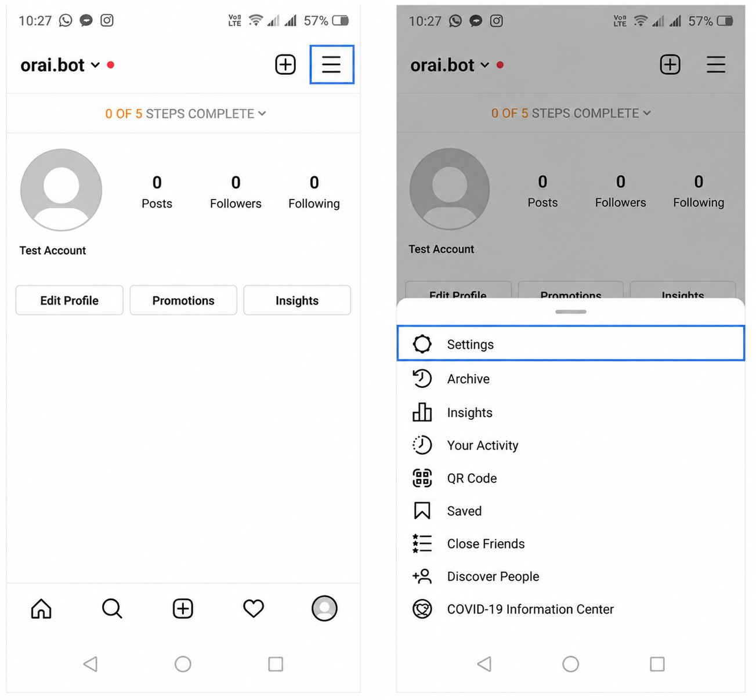Tap the new post plus in the bottom navigation
Screen dimensions: 756x700
(183, 608)
